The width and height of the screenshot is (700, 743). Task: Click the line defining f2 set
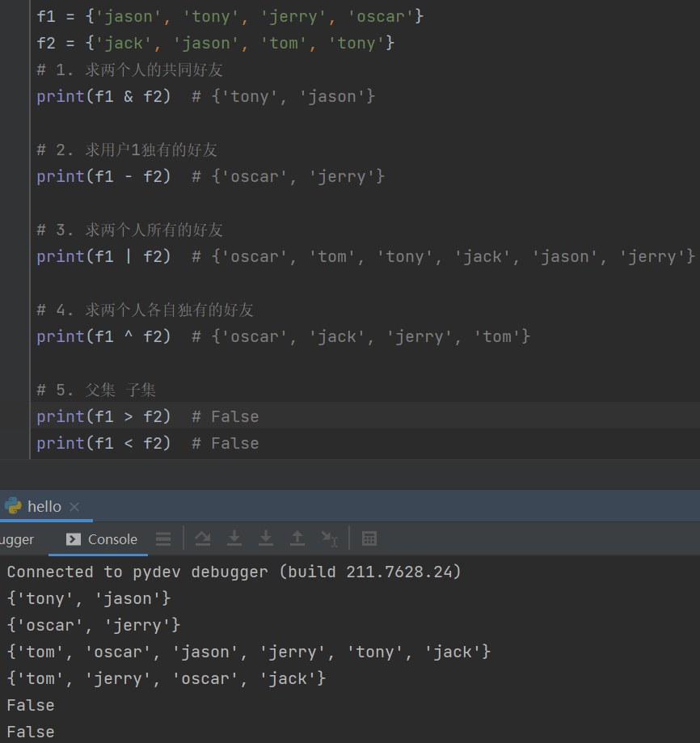point(216,43)
